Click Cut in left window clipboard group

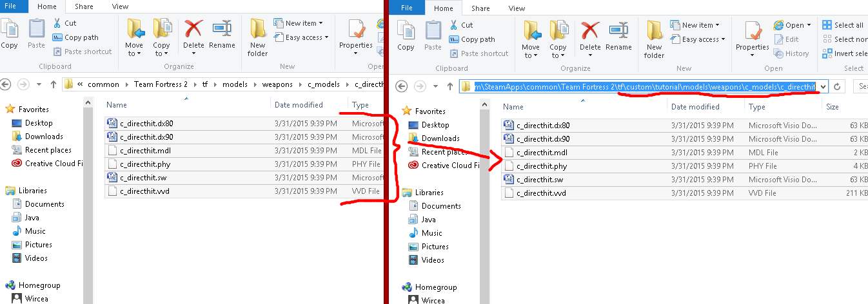tap(64, 23)
